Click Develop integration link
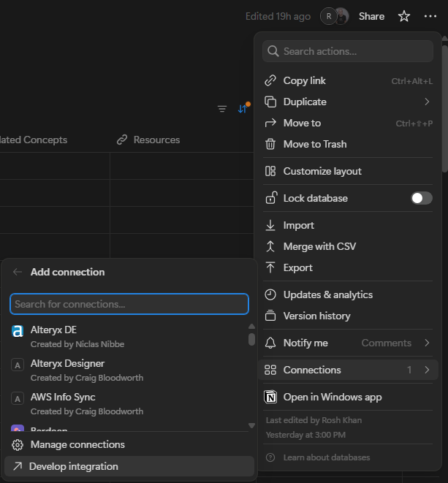Image resolution: width=448 pixels, height=483 pixels. pyautogui.click(x=129, y=466)
